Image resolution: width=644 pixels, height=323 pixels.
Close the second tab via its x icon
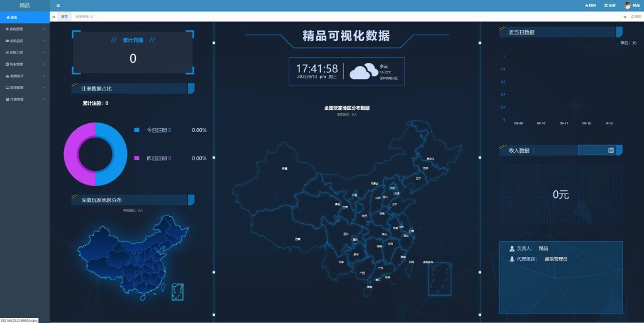tap(92, 17)
